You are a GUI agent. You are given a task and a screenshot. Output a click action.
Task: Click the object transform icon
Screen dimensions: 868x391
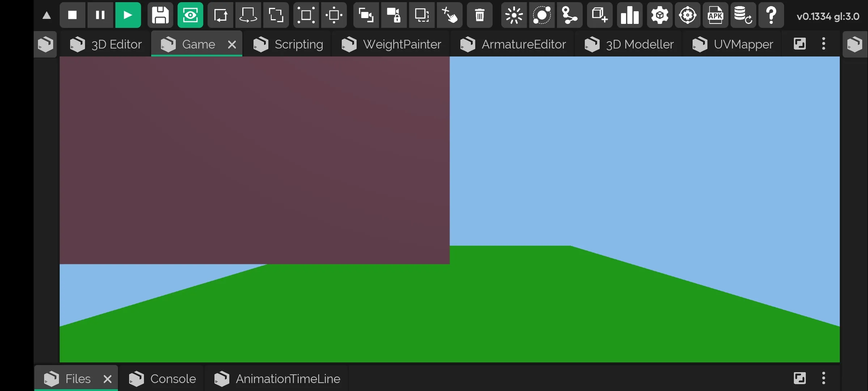coord(220,15)
